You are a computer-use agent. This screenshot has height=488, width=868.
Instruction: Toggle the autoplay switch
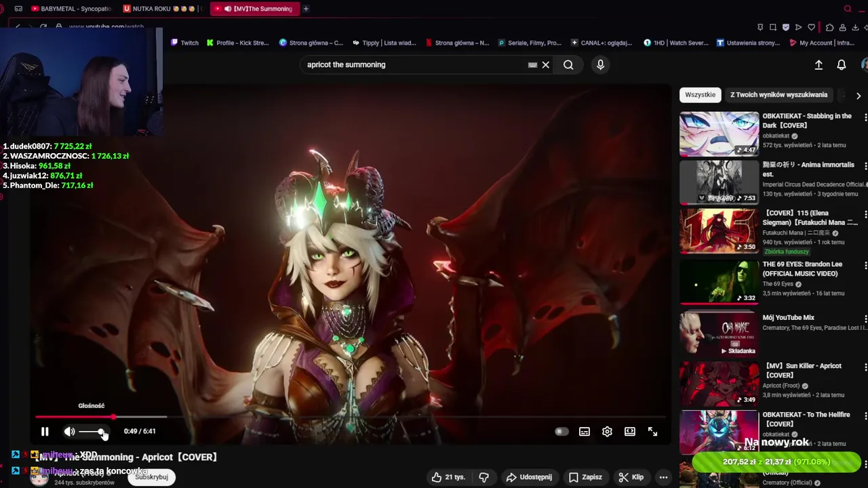(561, 432)
